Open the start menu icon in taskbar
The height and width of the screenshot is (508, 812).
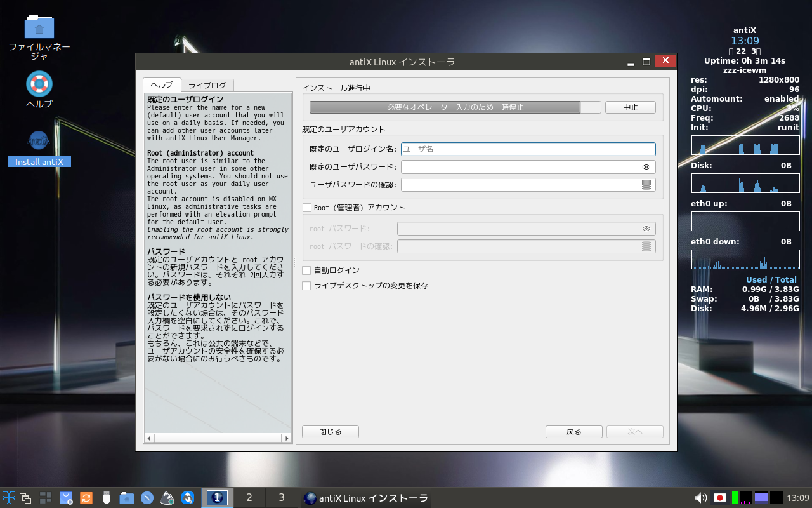(x=9, y=498)
